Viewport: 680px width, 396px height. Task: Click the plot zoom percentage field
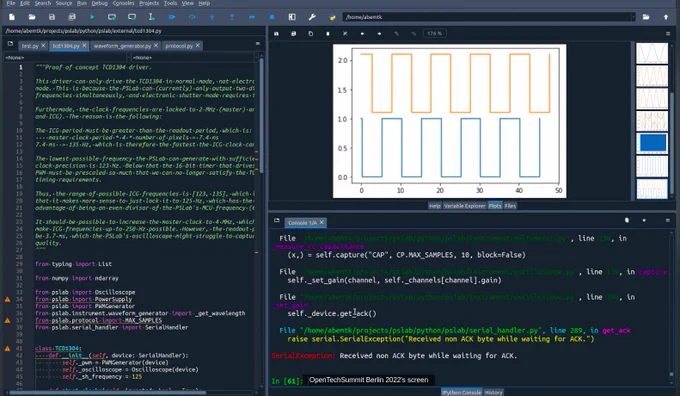tap(435, 33)
